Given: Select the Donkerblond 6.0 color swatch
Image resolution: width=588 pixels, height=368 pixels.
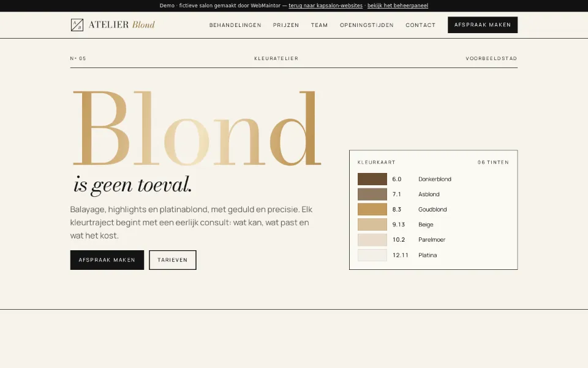Looking at the screenshot, I should [372, 179].
